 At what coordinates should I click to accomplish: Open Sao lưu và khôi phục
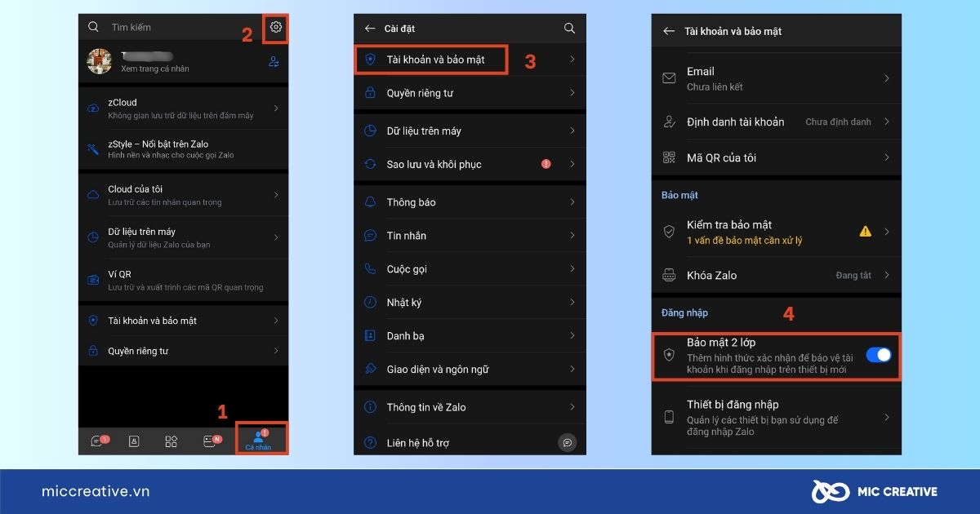click(470, 164)
